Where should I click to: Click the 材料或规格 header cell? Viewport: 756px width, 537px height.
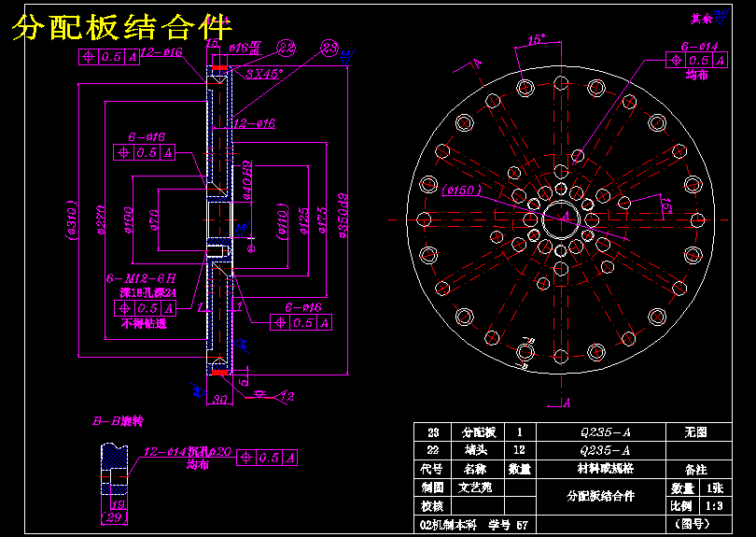click(x=601, y=469)
